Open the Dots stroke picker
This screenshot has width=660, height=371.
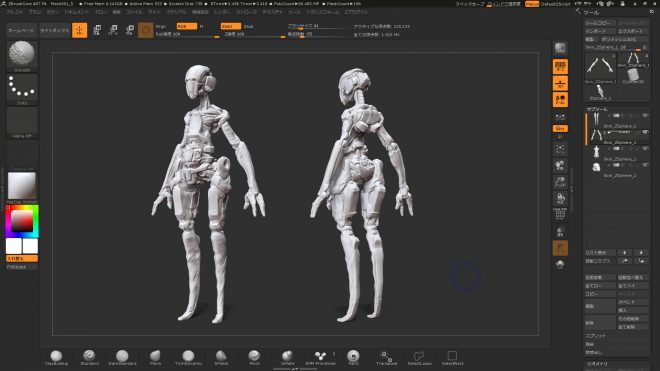tap(22, 88)
